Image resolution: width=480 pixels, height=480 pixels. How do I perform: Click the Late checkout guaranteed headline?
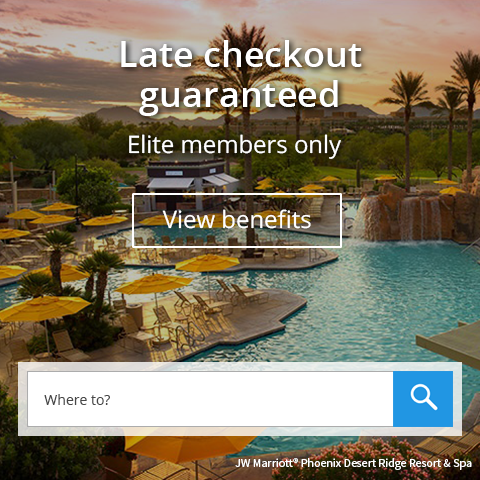coord(240,74)
